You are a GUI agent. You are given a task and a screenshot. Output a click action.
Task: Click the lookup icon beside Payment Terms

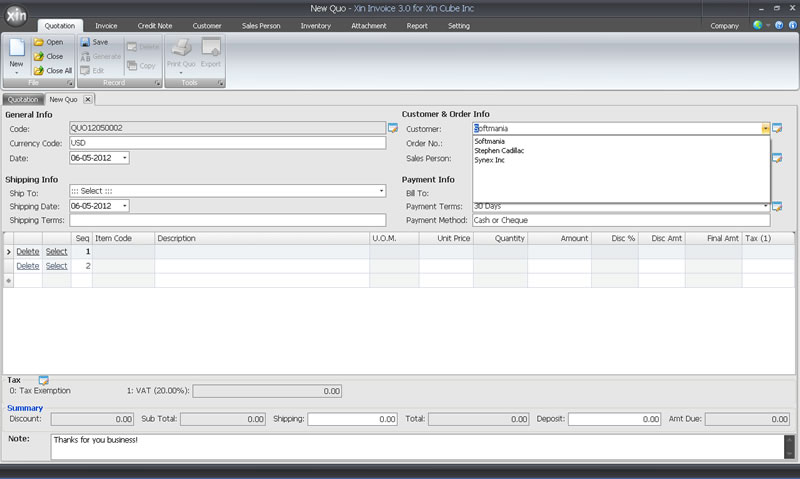[777, 206]
